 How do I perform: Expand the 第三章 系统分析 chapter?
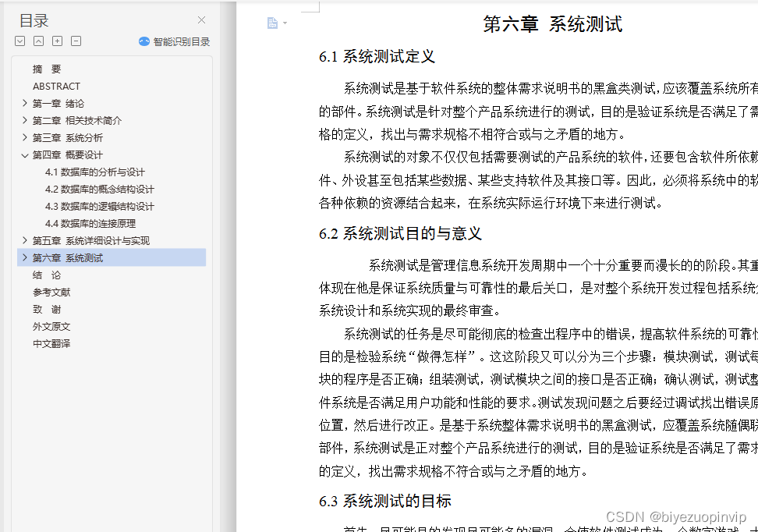[25, 137]
